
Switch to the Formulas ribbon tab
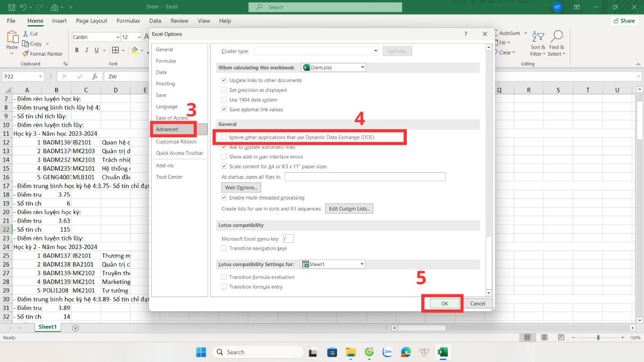click(x=128, y=21)
